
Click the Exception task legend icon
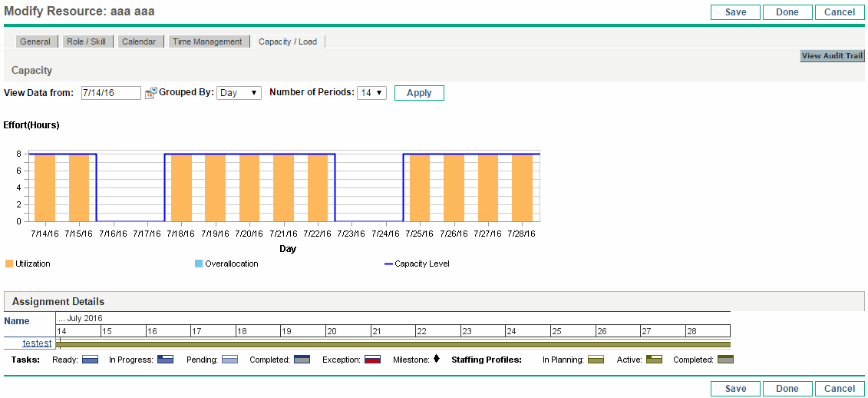click(x=373, y=360)
